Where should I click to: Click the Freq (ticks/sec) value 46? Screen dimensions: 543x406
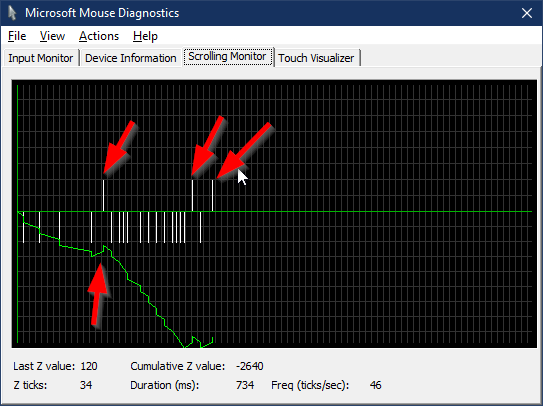point(375,385)
